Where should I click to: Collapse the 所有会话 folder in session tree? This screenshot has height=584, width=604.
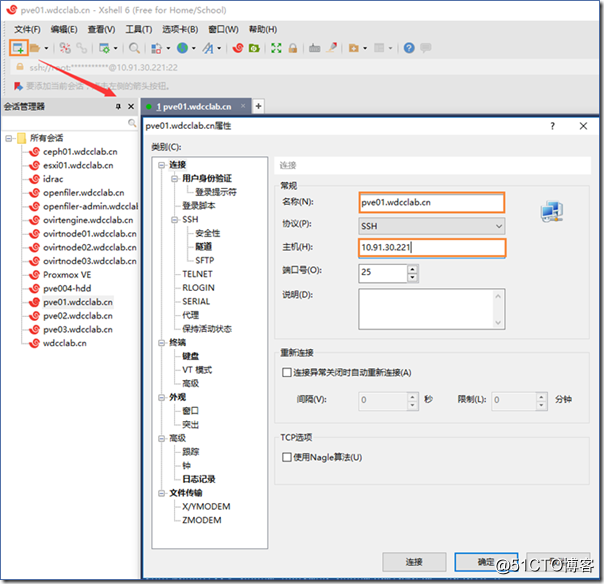(8, 138)
